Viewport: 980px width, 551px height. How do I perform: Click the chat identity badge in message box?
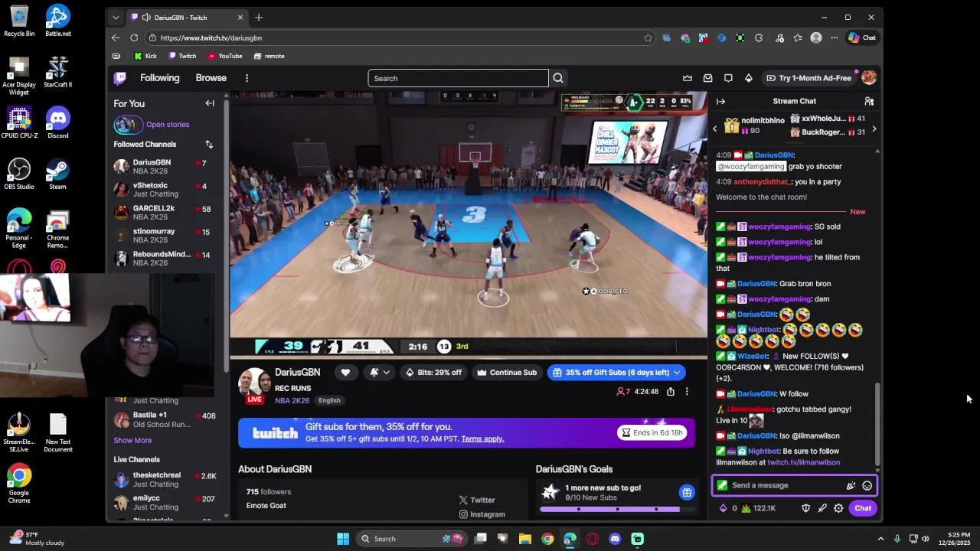click(x=722, y=485)
